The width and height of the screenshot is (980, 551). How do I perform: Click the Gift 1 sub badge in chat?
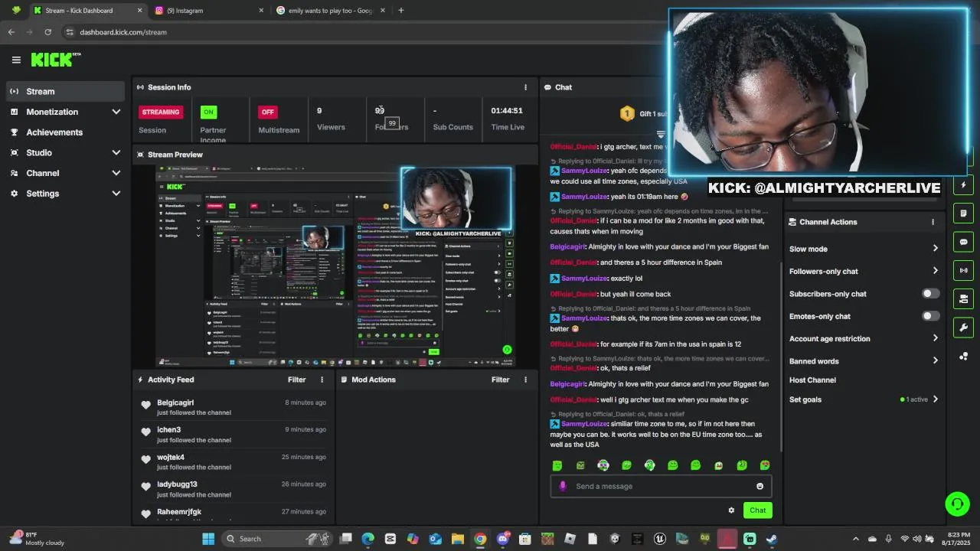(644, 114)
